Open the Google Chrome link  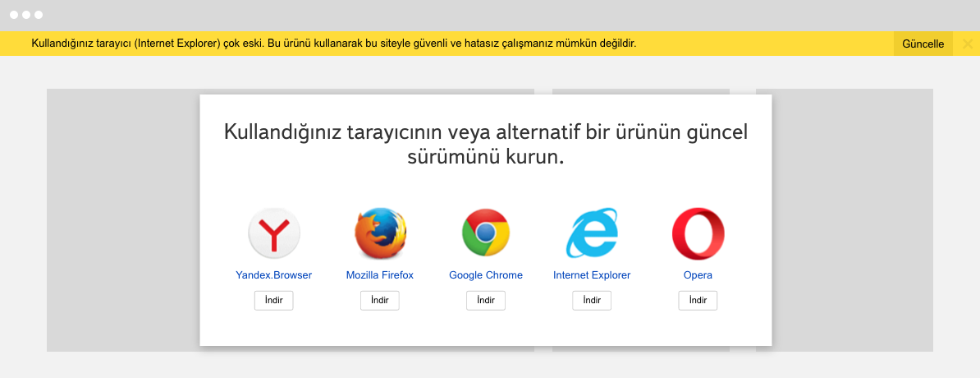(486, 274)
